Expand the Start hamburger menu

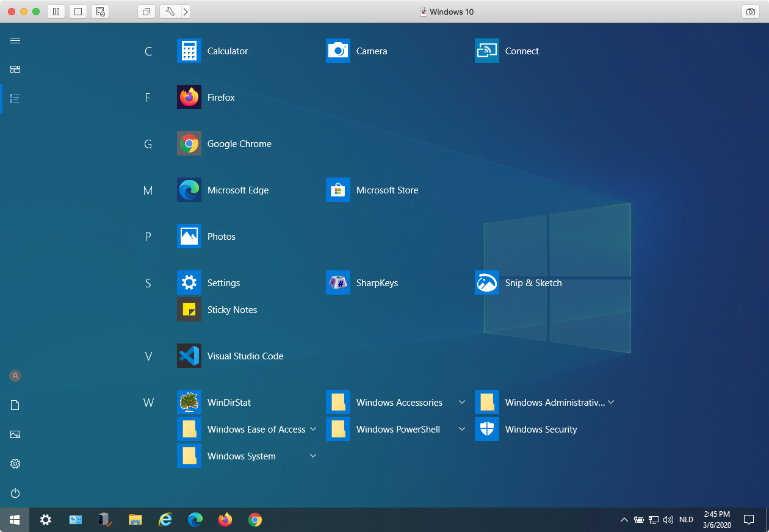click(15, 40)
